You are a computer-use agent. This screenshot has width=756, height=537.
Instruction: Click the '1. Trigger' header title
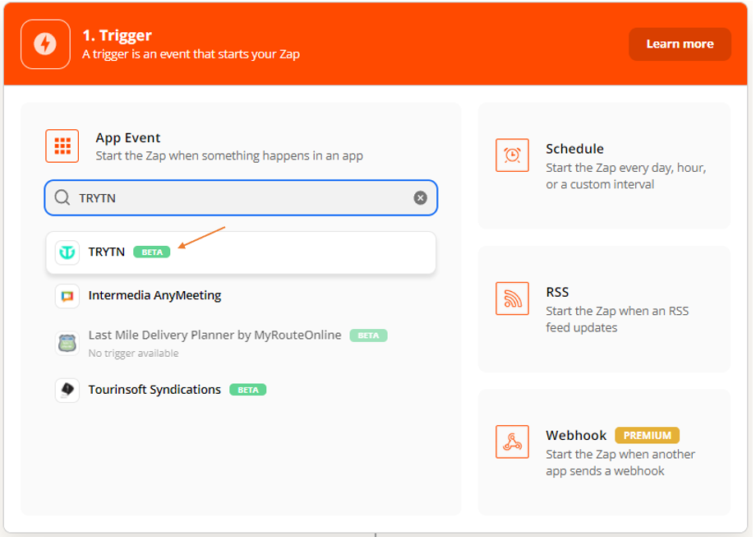click(118, 35)
